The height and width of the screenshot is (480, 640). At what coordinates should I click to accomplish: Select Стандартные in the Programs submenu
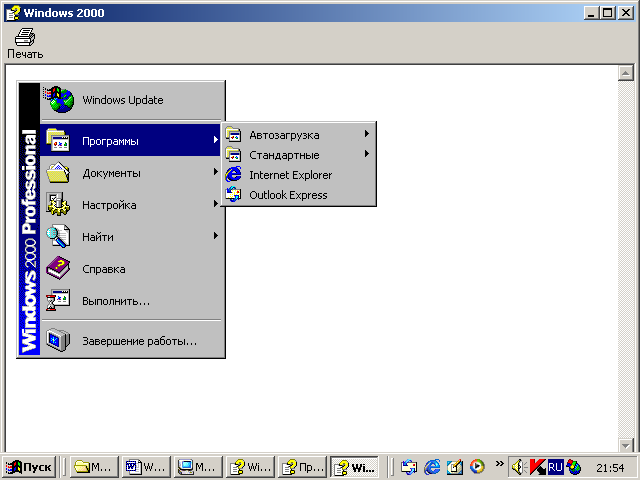[298, 155]
